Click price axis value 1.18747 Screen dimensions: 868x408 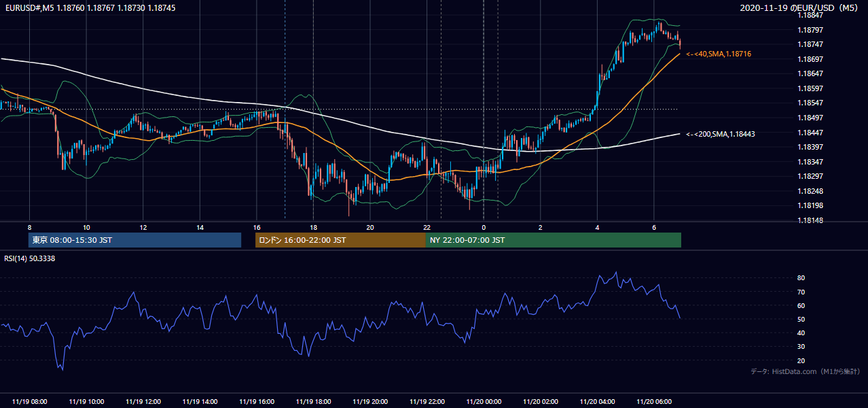812,44
